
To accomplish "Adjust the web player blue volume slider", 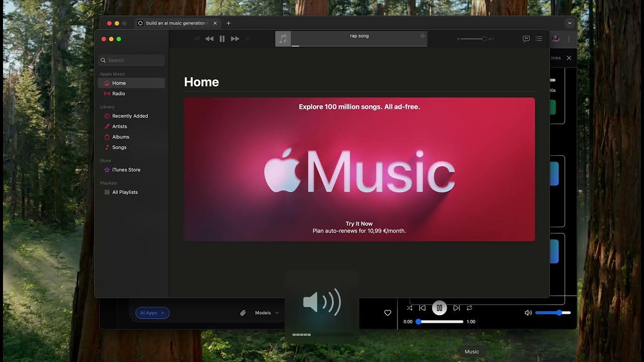I will pos(553,313).
